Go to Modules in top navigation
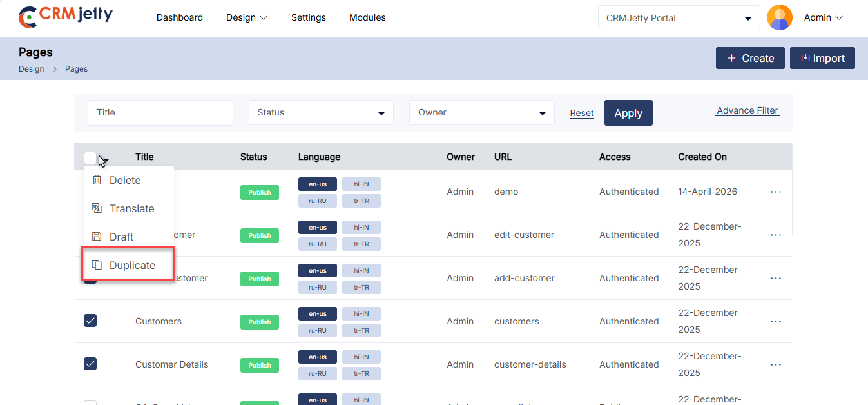The image size is (868, 405). coord(367,18)
